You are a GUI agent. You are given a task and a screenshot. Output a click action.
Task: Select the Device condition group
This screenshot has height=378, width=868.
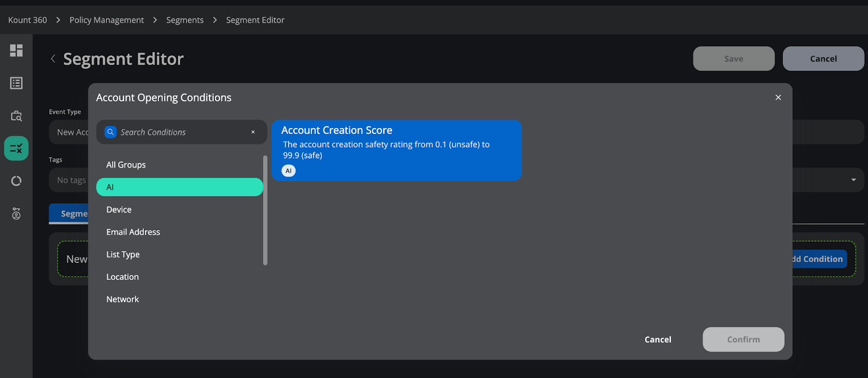(x=119, y=210)
